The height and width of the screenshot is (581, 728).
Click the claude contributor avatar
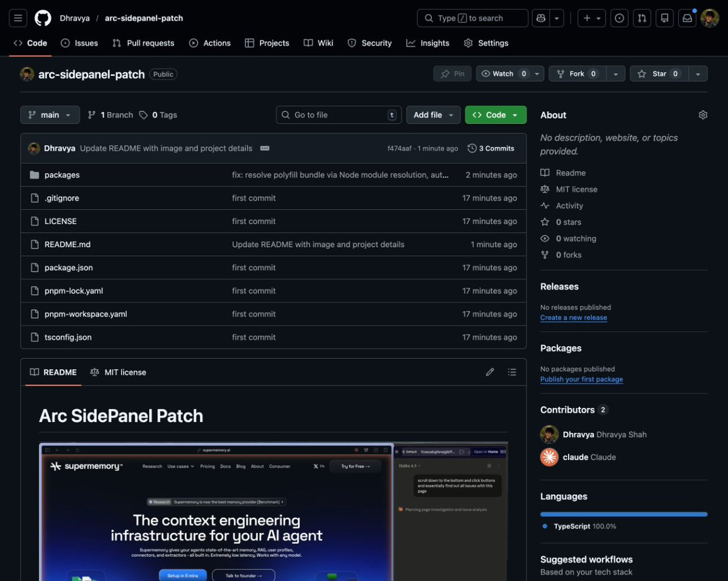point(549,457)
